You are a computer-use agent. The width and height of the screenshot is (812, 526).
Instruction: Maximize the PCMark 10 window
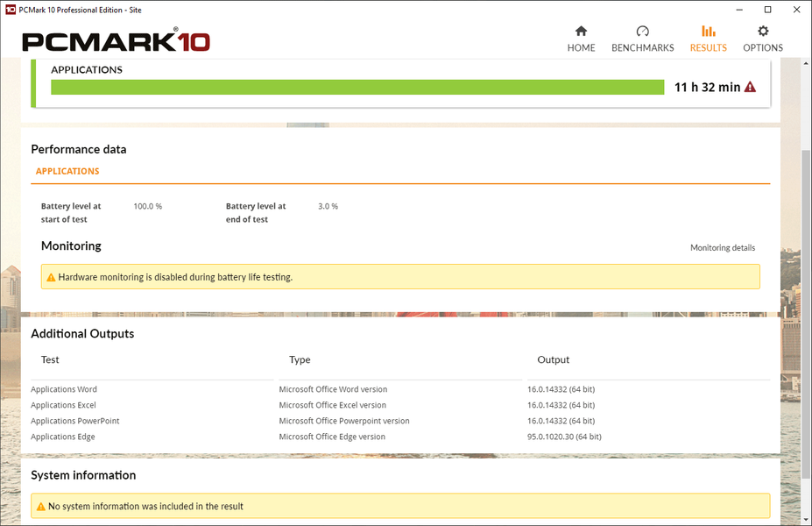click(x=767, y=10)
